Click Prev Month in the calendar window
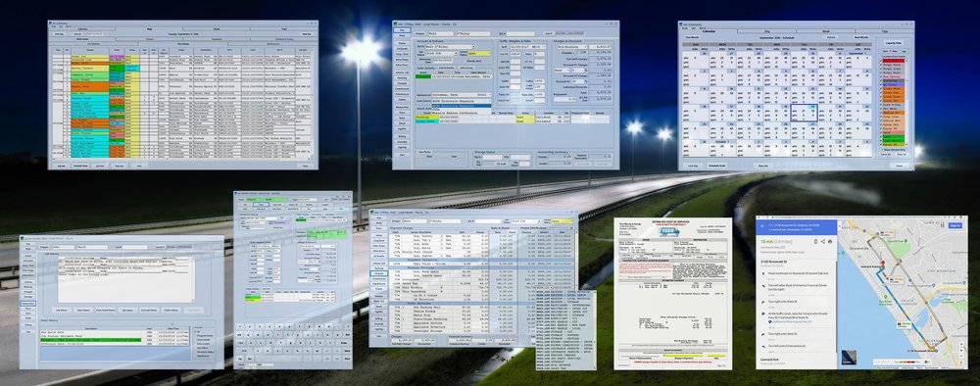The image size is (980, 386). (692, 37)
